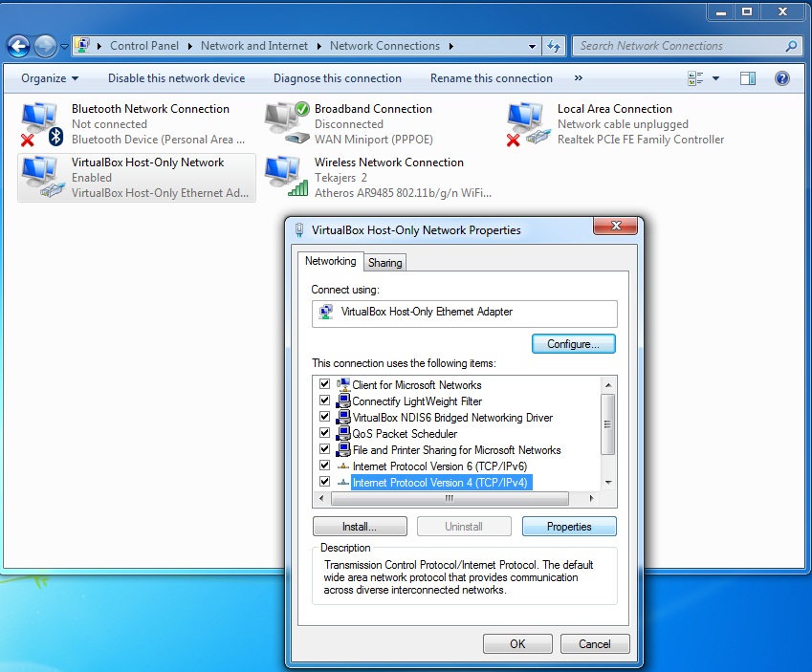Click QoS Packet Scheduler icon
The height and width of the screenshot is (672, 812).
pos(342,433)
